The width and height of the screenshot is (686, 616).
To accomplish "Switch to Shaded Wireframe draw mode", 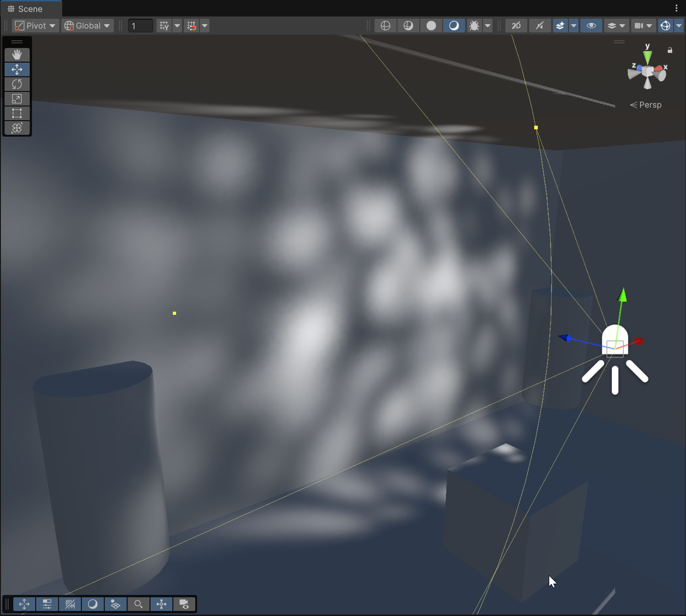I will coord(408,26).
